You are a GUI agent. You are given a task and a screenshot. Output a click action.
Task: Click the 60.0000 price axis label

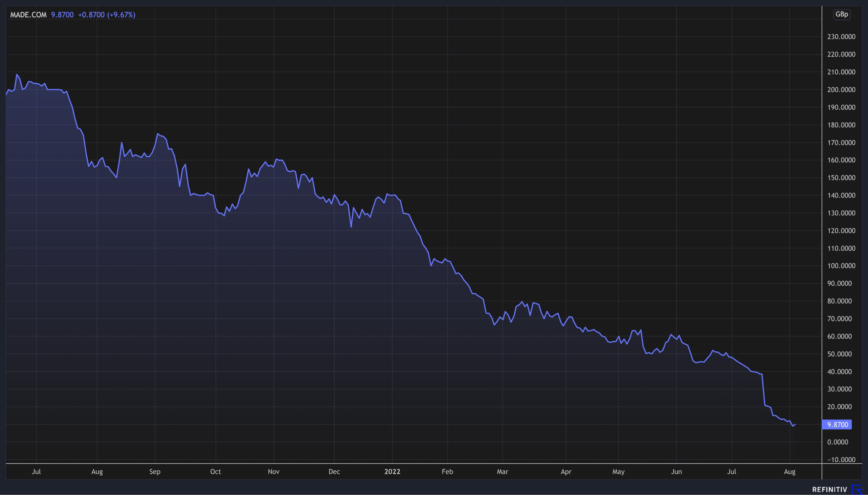tap(839, 337)
